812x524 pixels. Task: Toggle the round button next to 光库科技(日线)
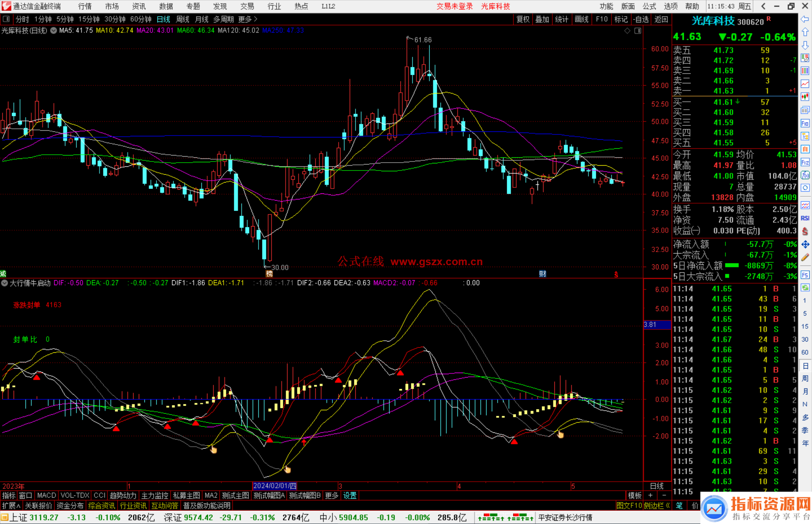(x=53, y=30)
